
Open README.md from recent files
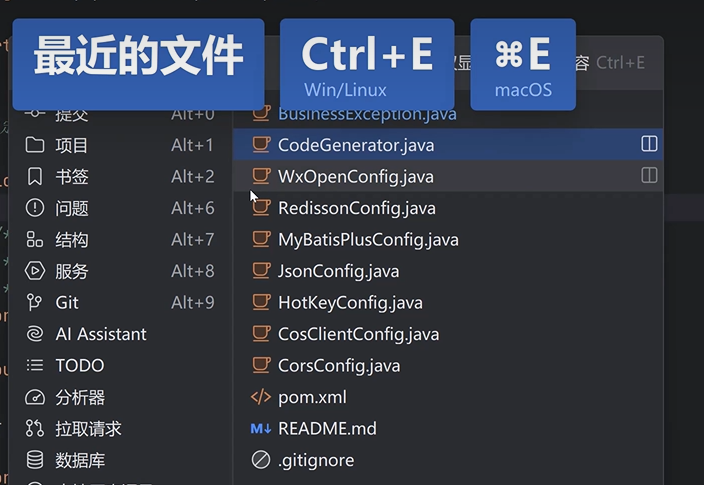pos(448,428)
